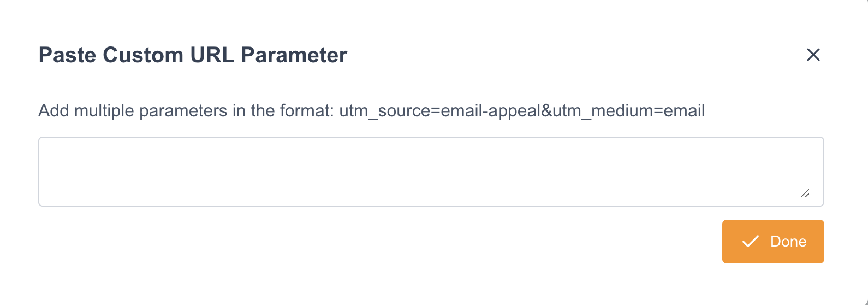Viewport: 868px width, 305px height.
Task: Close the Paste Custom URL Parameter dialog
Action: click(813, 55)
